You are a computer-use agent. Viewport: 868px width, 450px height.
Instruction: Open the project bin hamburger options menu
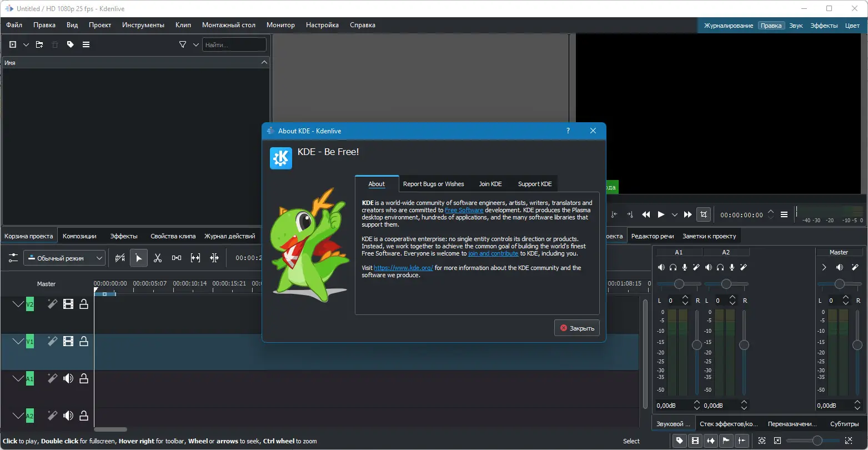pyautogui.click(x=86, y=44)
